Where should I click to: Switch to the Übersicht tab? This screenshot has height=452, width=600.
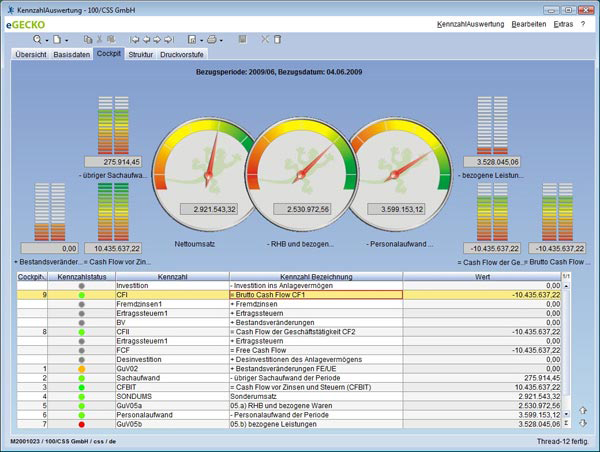30,55
